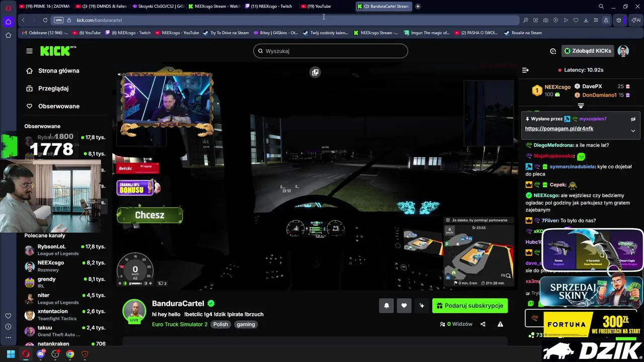Image resolution: width=644 pixels, height=362 pixels.
Task: Open the Opera AI assistant button
Action: [x=636, y=20]
